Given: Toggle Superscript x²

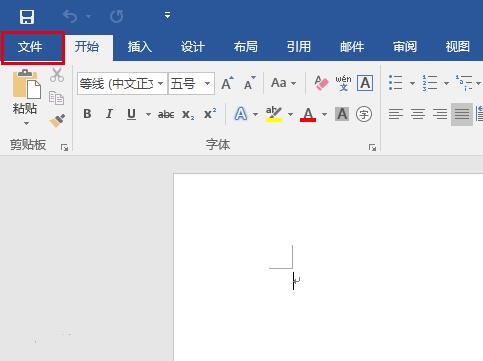Looking at the screenshot, I should click(210, 114).
